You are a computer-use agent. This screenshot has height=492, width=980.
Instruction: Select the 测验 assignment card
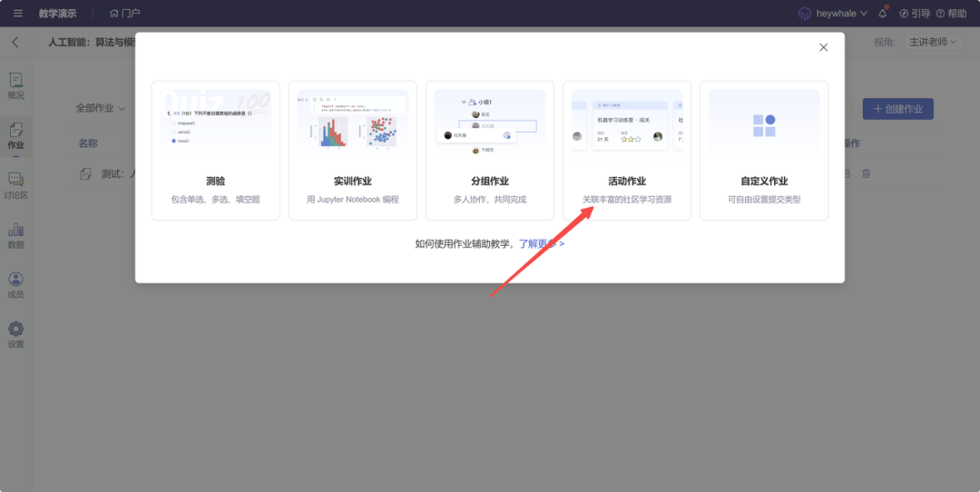[216, 151]
